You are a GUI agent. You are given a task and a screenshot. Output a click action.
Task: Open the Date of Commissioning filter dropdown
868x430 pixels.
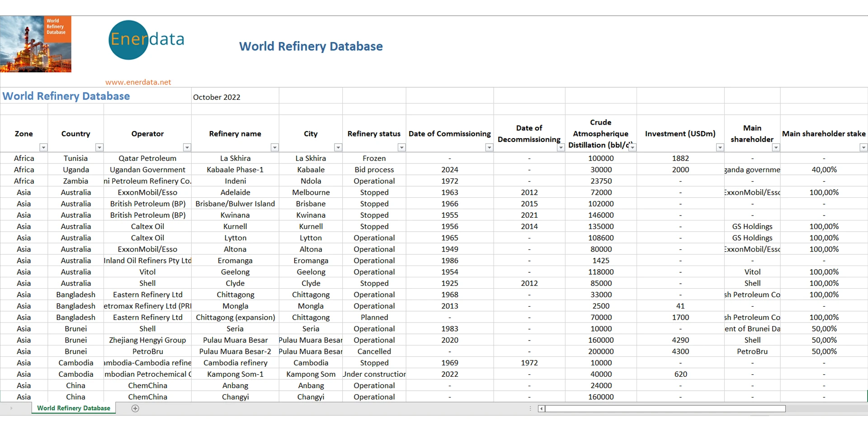coord(489,147)
